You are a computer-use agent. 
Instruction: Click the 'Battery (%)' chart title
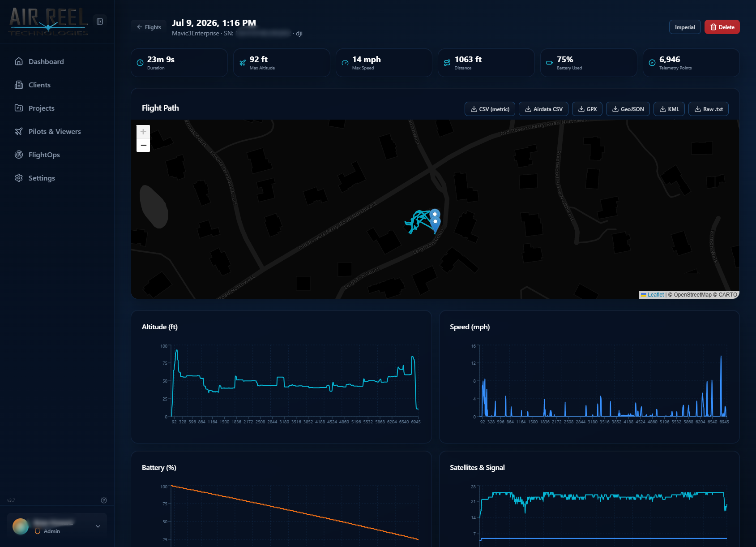[x=159, y=468]
